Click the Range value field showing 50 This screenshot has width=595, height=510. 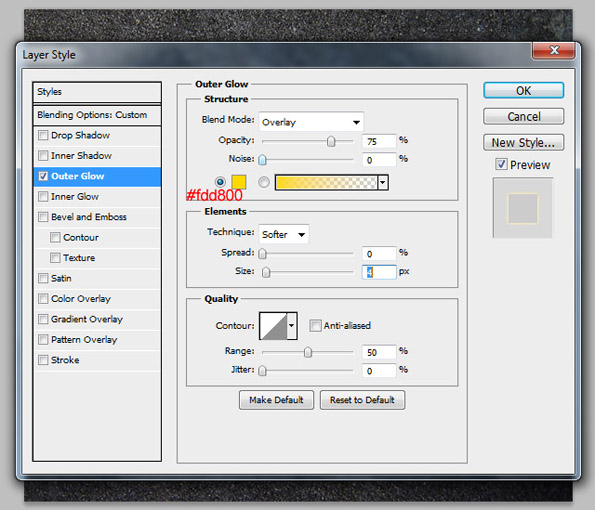[379, 352]
